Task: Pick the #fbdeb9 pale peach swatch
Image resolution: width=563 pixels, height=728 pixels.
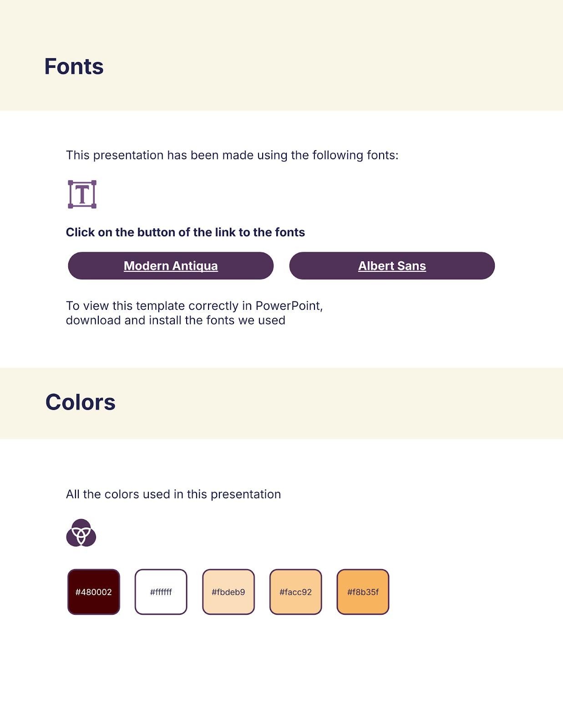Action: pyautogui.click(x=228, y=591)
